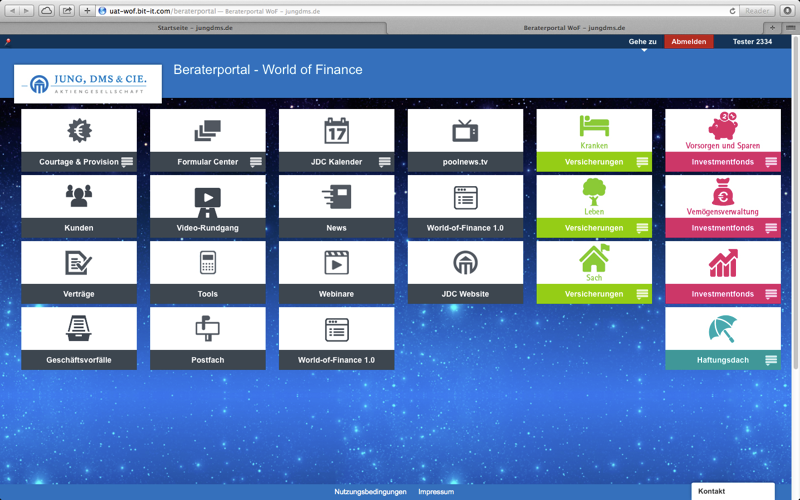The height and width of the screenshot is (500, 800).
Task: Click the World-of-Finance 1.0 icon beside Postfach
Action: point(337,329)
